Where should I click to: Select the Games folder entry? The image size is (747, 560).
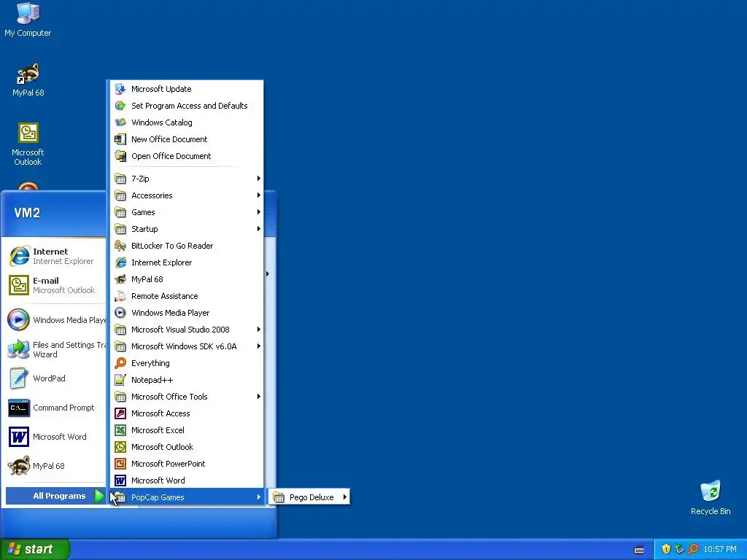coord(186,212)
